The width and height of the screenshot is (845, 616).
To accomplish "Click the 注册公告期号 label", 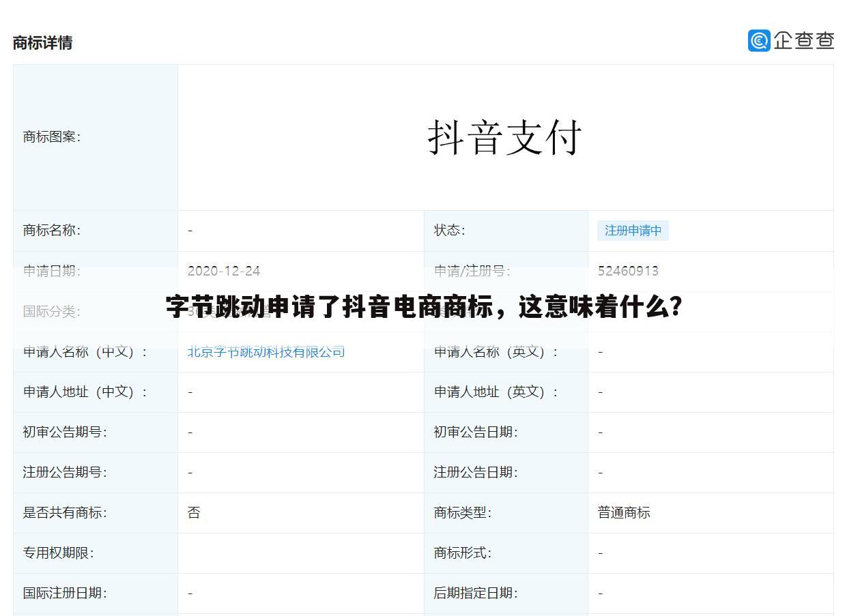I will click(65, 473).
